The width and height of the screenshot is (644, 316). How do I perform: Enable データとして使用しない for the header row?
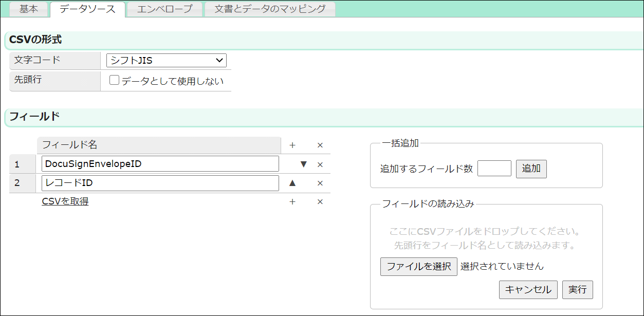coord(114,80)
